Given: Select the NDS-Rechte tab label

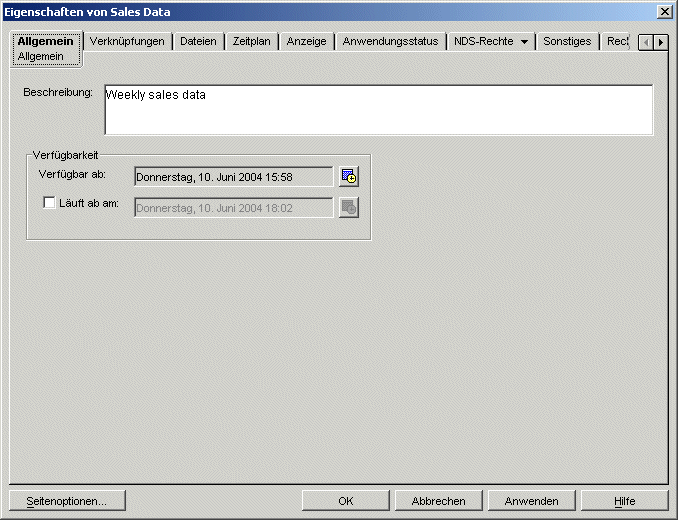Looking at the screenshot, I should [483, 41].
